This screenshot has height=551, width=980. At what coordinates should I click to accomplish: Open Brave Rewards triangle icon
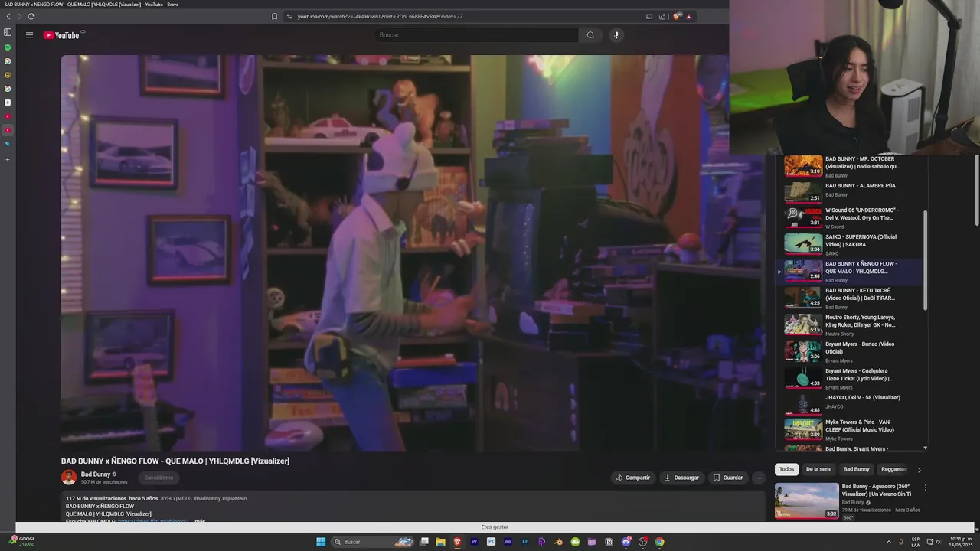click(x=688, y=16)
